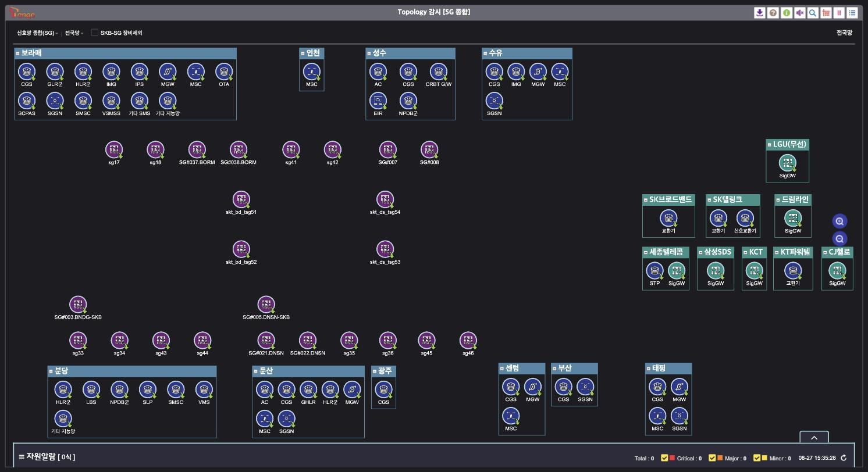Image resolution: width=868 pixels, height=472 pixels.
Task: Collapse the 수유 group box
Action: [x=485, y=53]
